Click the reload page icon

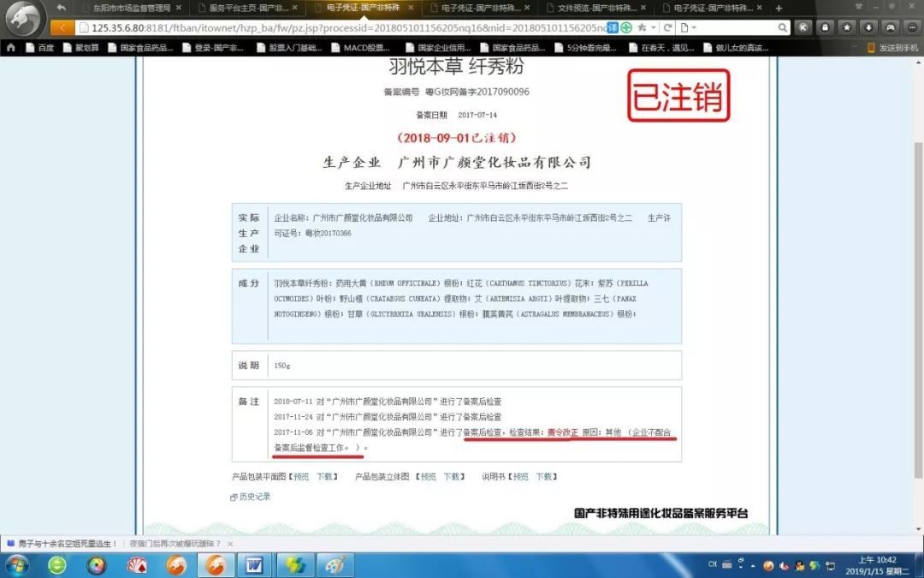click(x=668, y=27)
